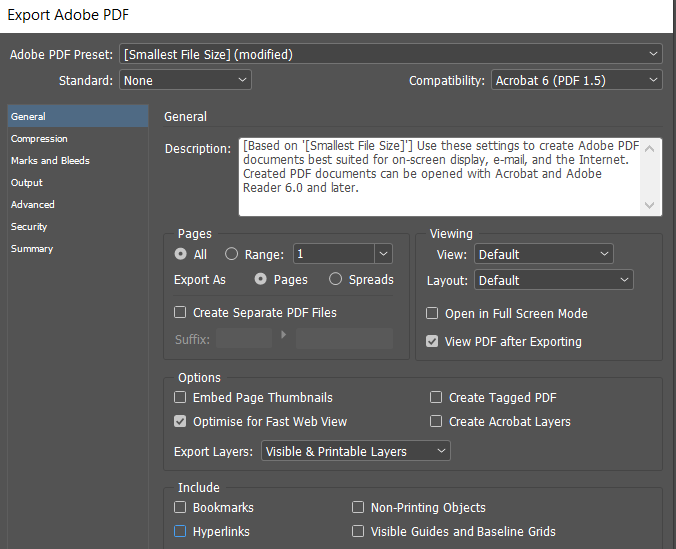Check Non-Printing Objects option
This screenshot has height=549, width=676.
click(358, 507)
